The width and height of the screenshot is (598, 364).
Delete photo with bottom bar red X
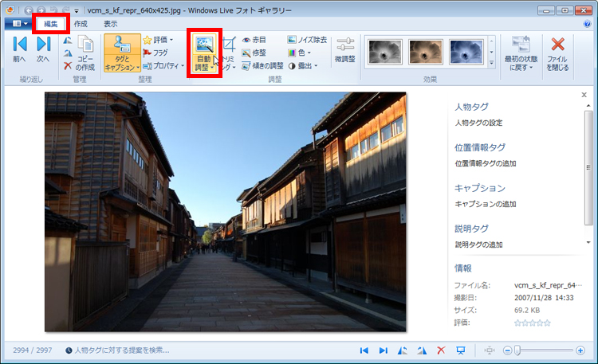(x=441, y=350)
